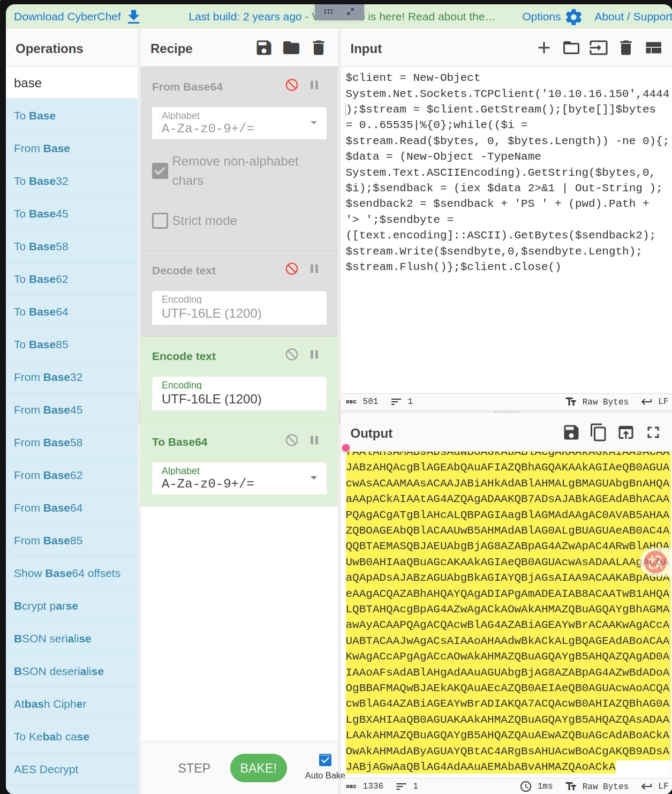
Task: Open folder as input
Action: point(571,48)
